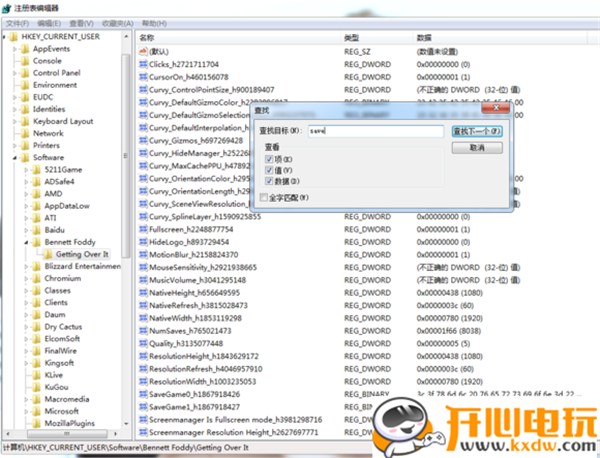600x458 pixels.
Task: Click the MotionBlur_h2158824370 value icon
Action: pos(143,254)
